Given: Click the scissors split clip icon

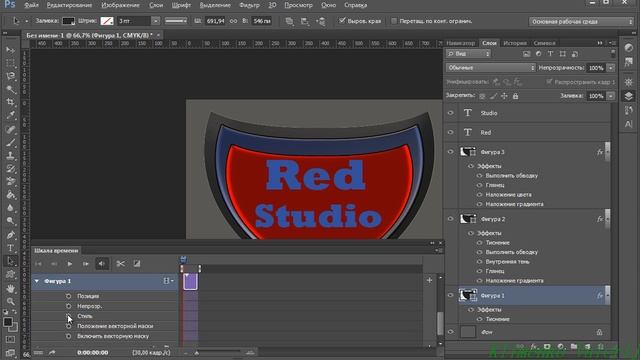Looking at the screenshot, I should coord(120,264).
